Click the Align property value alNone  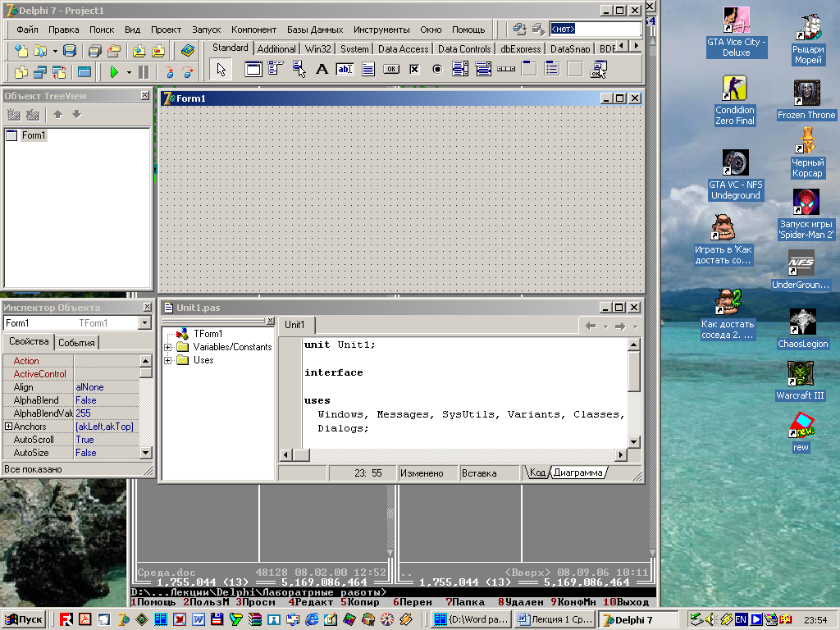click(x=107, y=387)
